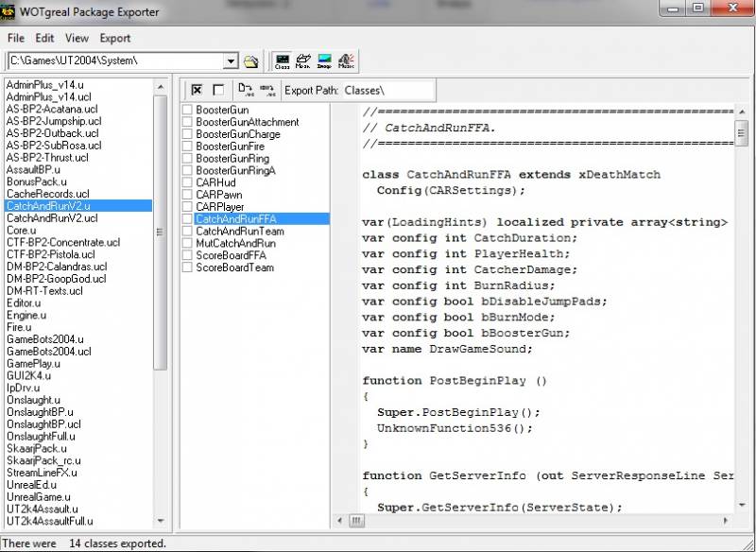Select the Class export type icon
Screen dimensions: 756x552
[282, 61]
